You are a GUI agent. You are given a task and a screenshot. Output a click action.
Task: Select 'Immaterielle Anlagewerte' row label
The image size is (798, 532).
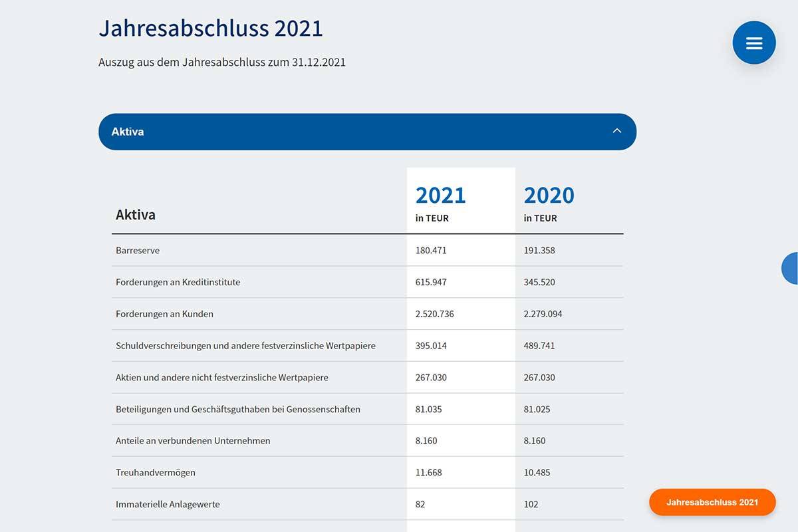tap(168, 504)
